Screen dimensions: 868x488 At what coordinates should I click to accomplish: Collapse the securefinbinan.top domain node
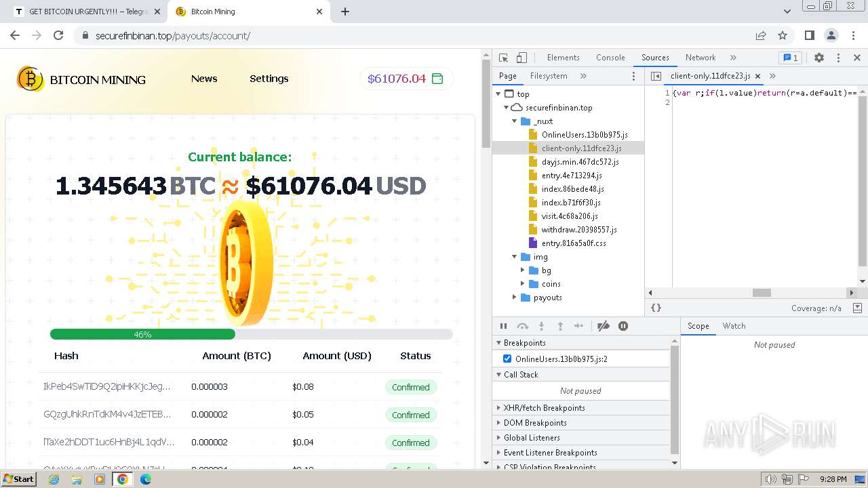pos(506,108)
